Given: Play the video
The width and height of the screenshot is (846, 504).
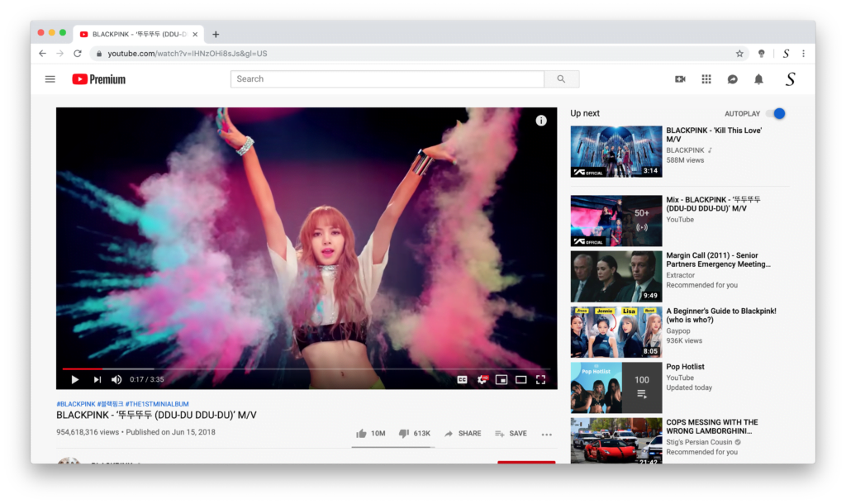Looking at the screenshot, I should tap(75, 379).
